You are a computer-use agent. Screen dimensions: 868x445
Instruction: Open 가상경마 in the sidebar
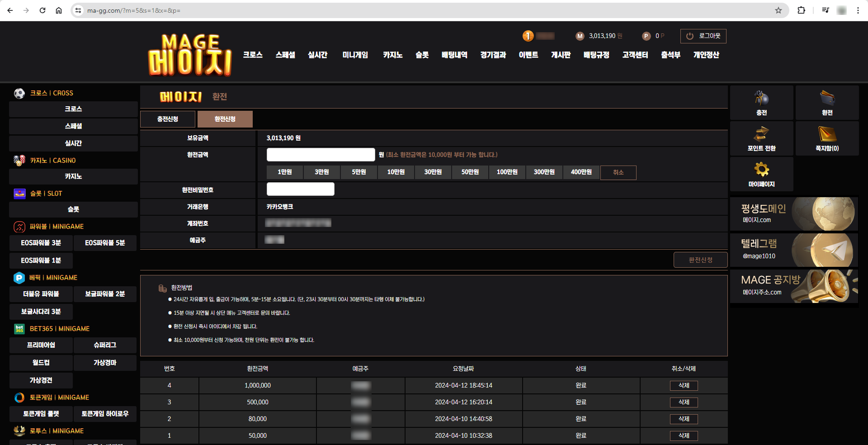(105, 363)
